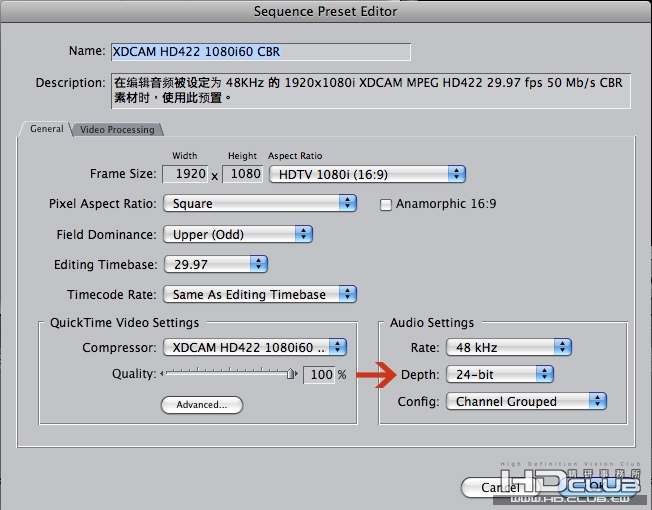Click into the Name text field
652x510 pixels.
(261, 52)
